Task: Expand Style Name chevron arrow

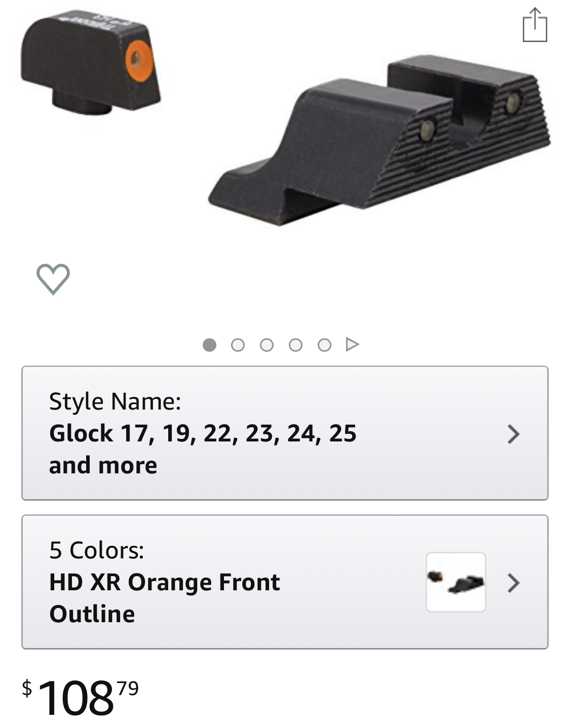Action: pos(514,434)
